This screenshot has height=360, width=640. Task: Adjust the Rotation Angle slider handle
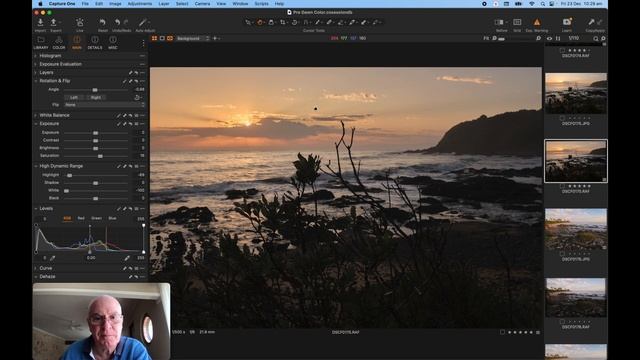pyautogui.click(x=95, y=89)
